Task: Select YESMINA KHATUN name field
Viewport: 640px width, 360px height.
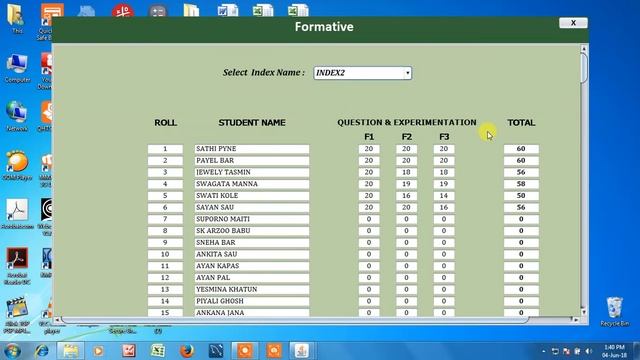Action: (x=252, y=289)
